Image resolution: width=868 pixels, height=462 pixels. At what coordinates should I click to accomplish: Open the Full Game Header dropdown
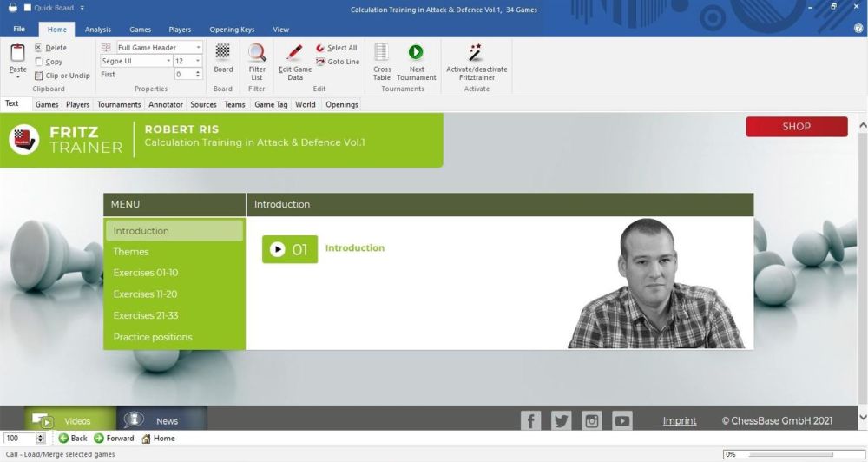[x=198, y=48]
